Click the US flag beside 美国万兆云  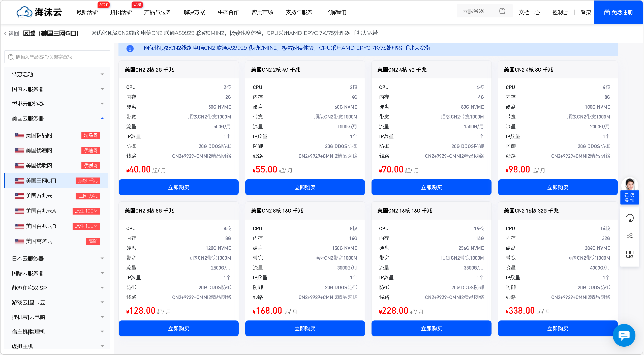(x=19, y=196)
